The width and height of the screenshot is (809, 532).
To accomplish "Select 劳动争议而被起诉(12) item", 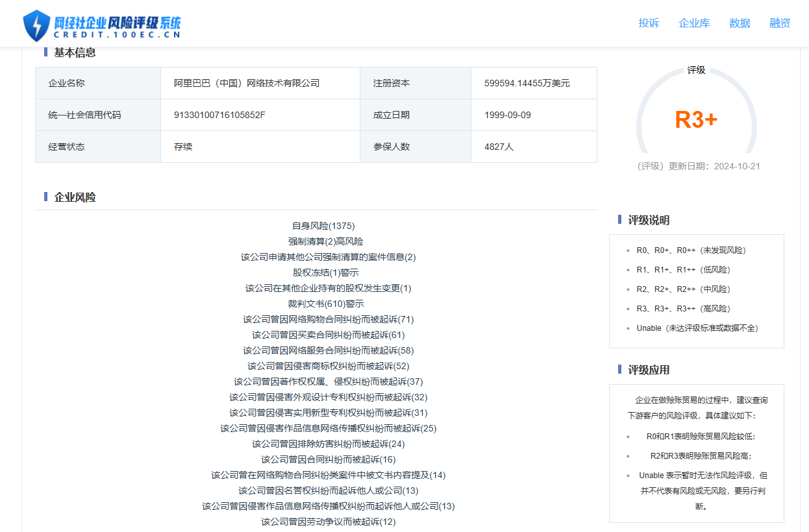I will [328, 522].
